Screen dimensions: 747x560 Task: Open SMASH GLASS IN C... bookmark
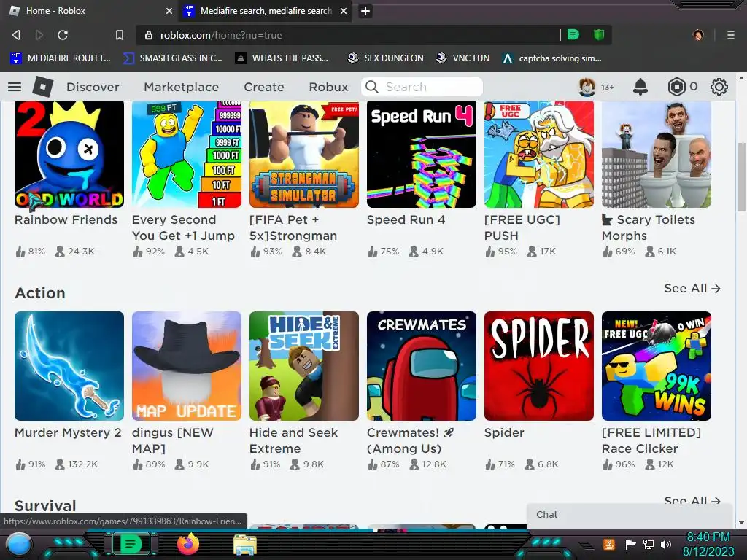172,58
